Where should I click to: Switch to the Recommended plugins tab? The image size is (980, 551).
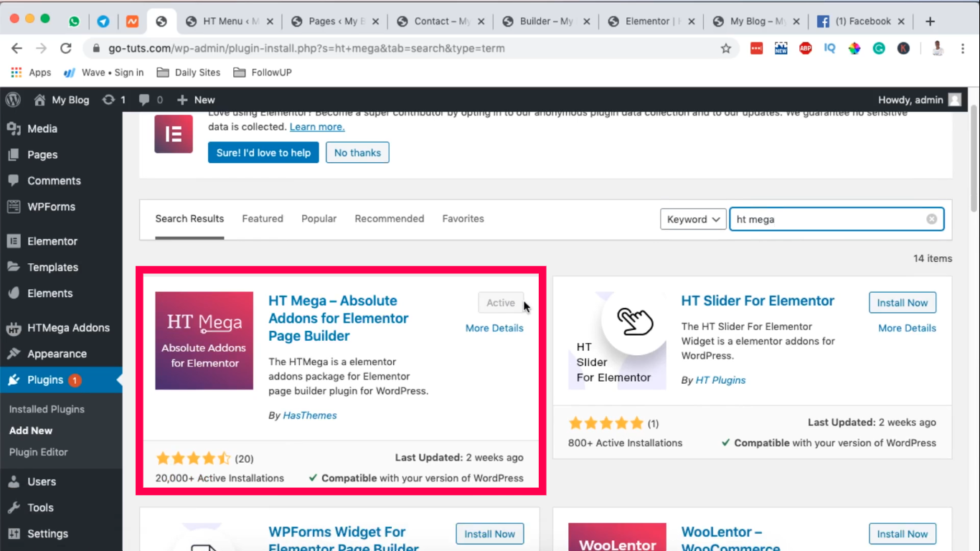click(x=390, y=219)
